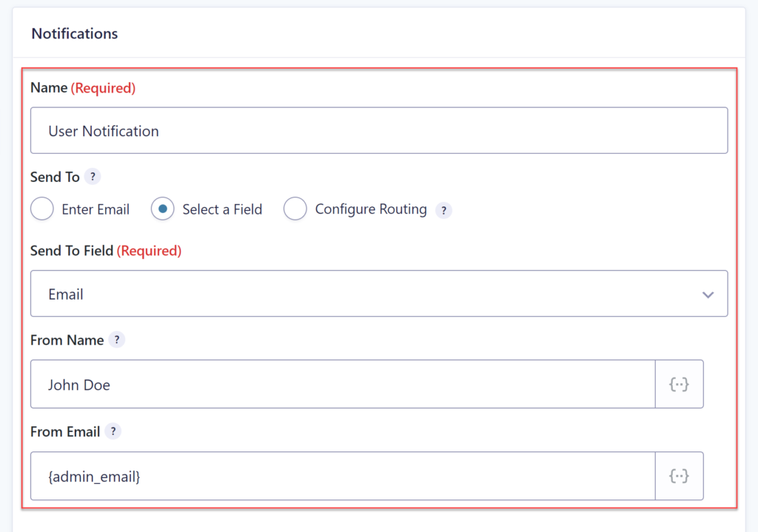Click the merge tag braces beside John Doe
758x532 pixels.
click(680, 383)
